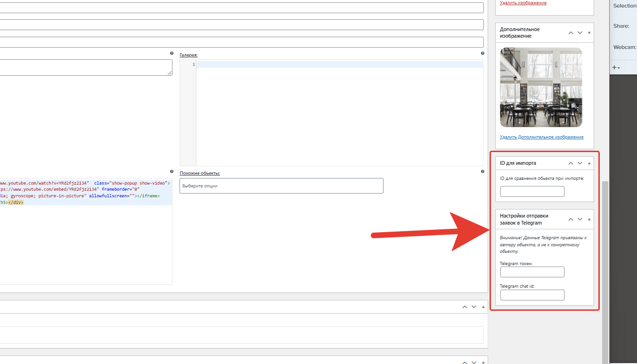
Task: Collapse the "Дополнительное изображение" panel
Action: point(589,33)
